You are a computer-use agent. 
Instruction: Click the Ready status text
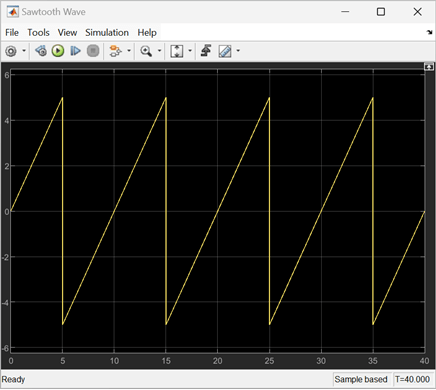pos(13,380)
